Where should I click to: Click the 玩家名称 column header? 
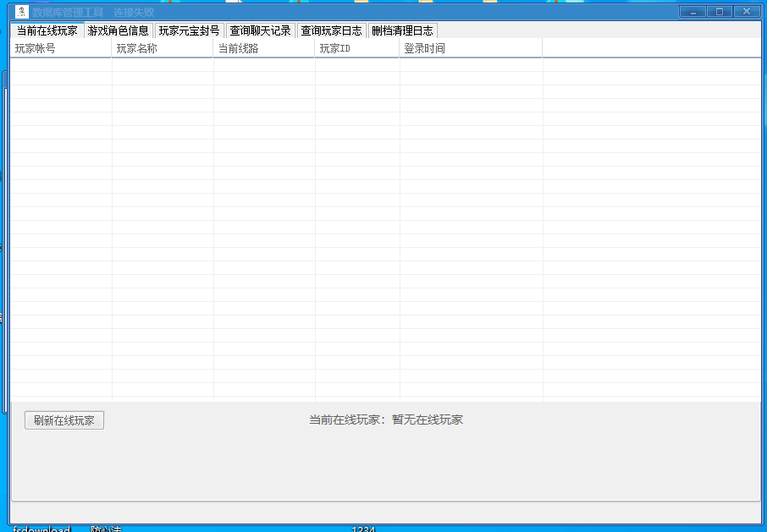point(163,48)
